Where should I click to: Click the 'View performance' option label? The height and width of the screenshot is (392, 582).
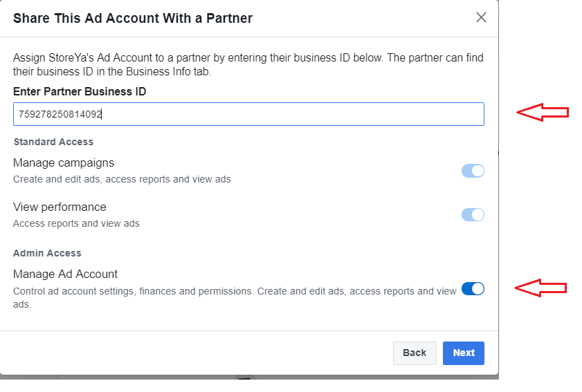pyautogui.click(x=60, y=207)
